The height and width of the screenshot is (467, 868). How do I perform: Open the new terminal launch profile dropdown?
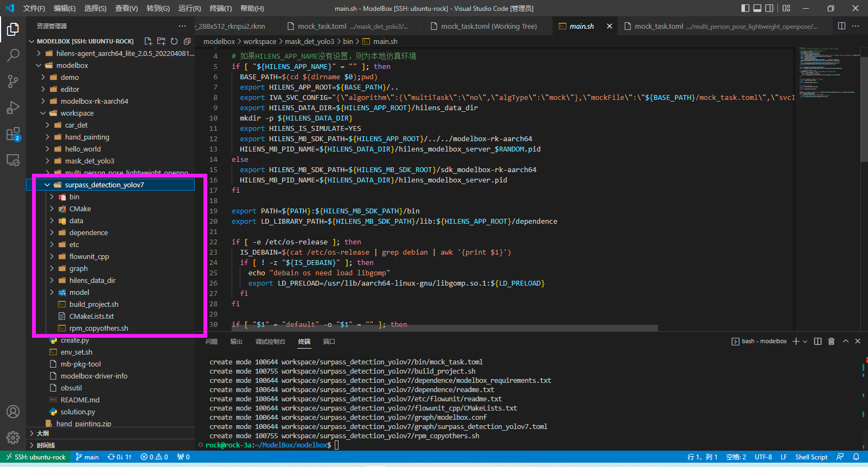805,342
